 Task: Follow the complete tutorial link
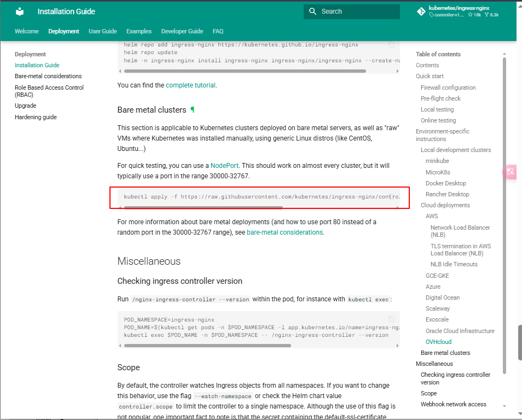pos(190,85)
